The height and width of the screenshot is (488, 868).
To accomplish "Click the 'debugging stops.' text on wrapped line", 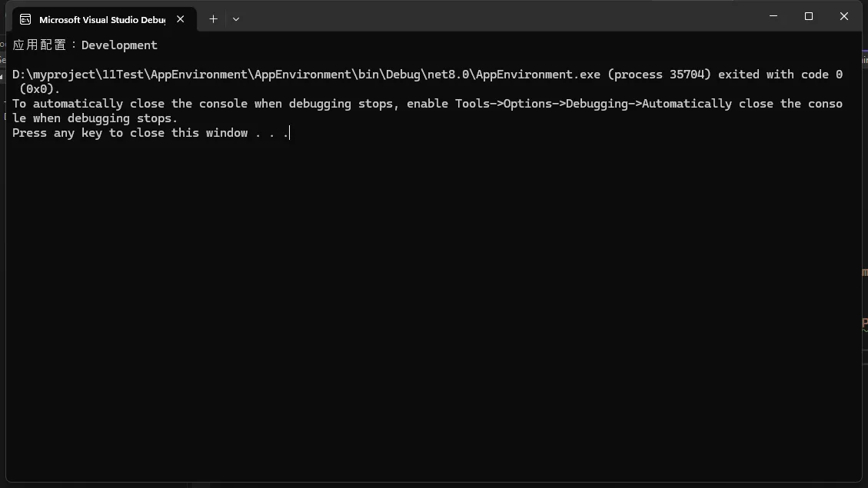I will tap(122, 118).
